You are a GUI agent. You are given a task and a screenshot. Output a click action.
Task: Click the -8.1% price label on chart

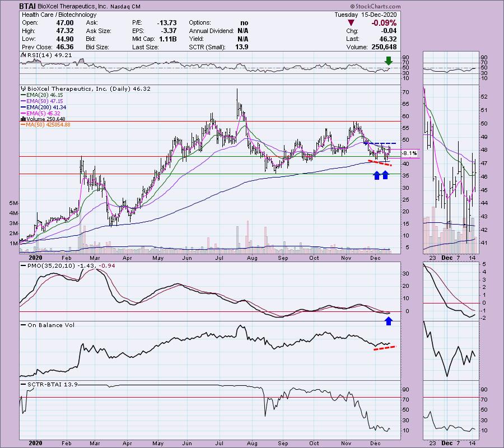[409, 153]
